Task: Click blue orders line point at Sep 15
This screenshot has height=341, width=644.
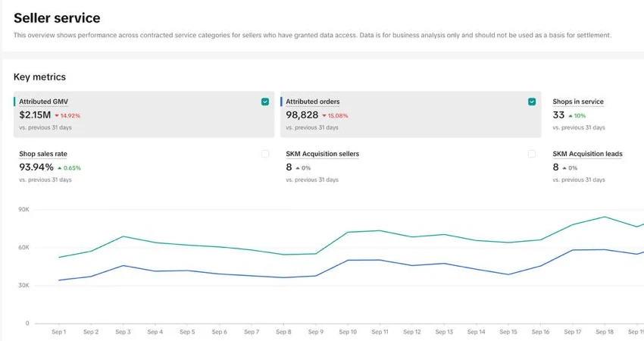Action: 508,274
